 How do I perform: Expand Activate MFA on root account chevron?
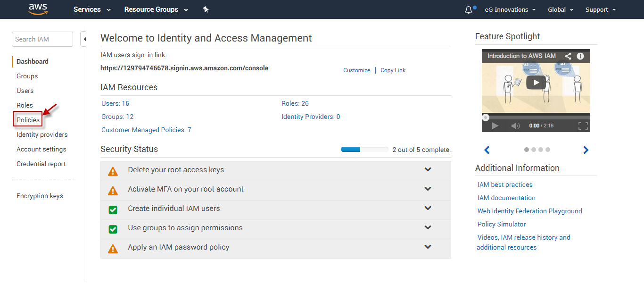pyautogui.click(x=428, y=189)
